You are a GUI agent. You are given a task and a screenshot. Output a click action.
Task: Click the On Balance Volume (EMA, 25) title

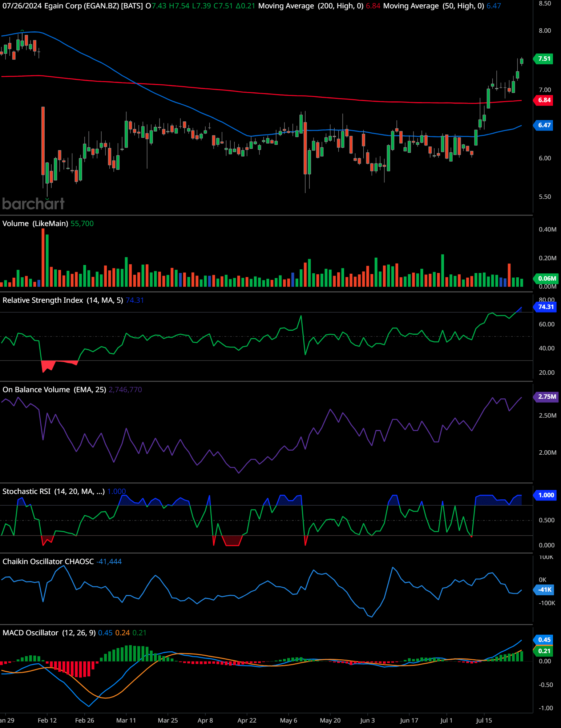tap(54, 390)
